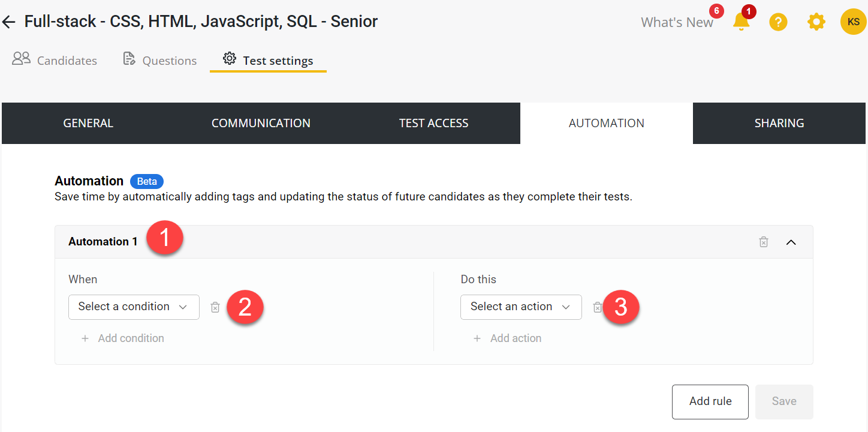The width and height of the screenshot is (868, 432).
Task: Open the help question mark icon
Action: point(778,22)
